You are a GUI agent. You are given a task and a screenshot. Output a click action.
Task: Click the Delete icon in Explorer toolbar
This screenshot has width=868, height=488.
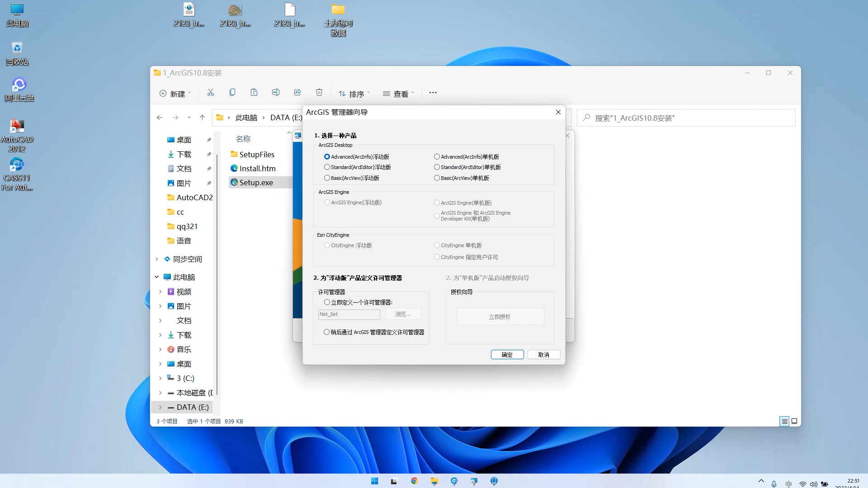[x=319, y=93]
